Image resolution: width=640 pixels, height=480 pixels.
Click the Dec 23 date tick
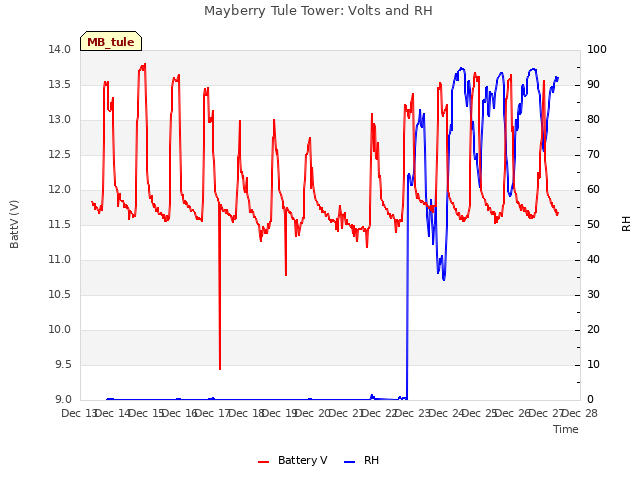click(x=413, y=413)
